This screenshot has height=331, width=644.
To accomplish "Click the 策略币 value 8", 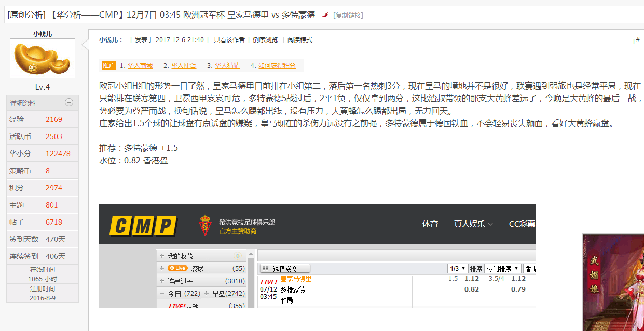I will point(48,171).
